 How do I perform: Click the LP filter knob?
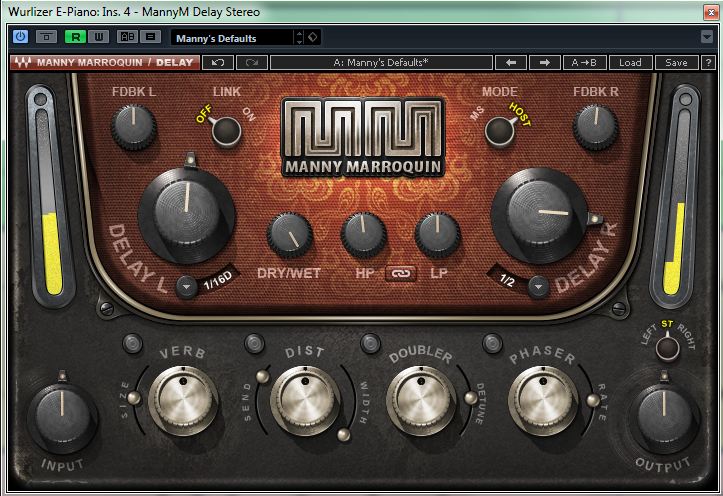[437, 235]
